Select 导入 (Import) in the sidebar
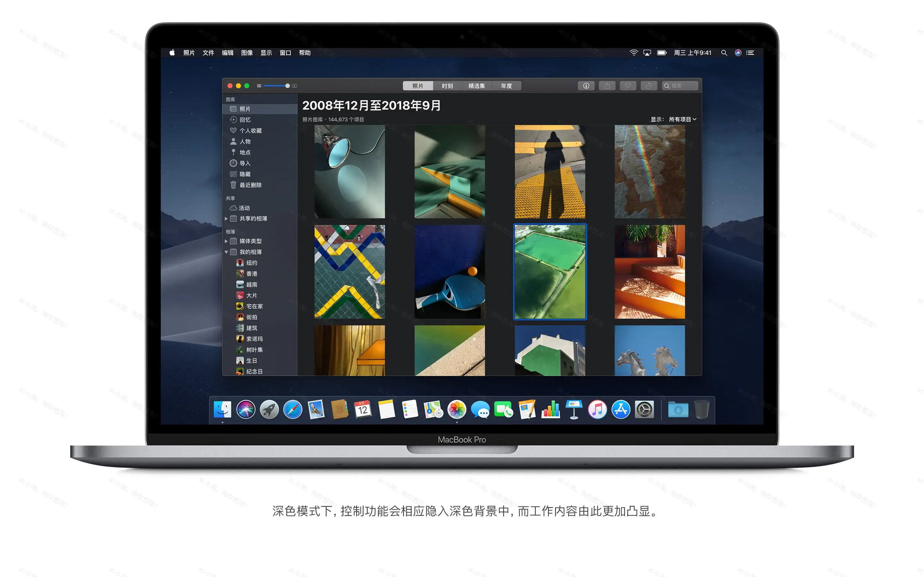This screenshot has width=924, height=577. point(245,163)
